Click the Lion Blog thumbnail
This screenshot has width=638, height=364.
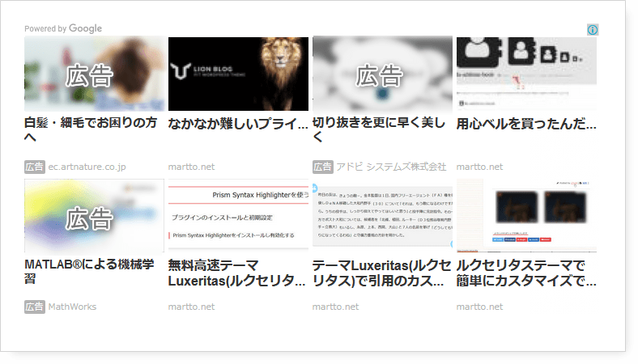(238, 74)
